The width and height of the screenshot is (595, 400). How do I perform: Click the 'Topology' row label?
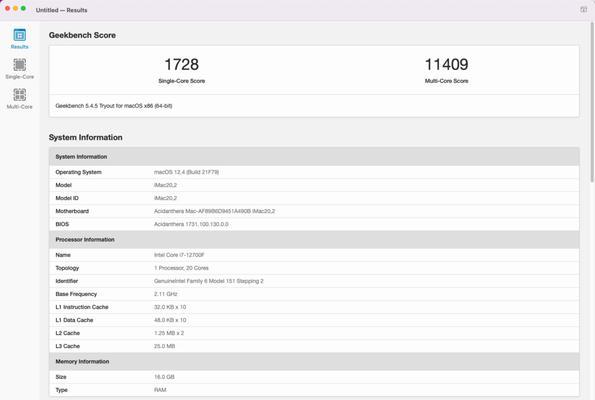(x=67, y=268)
